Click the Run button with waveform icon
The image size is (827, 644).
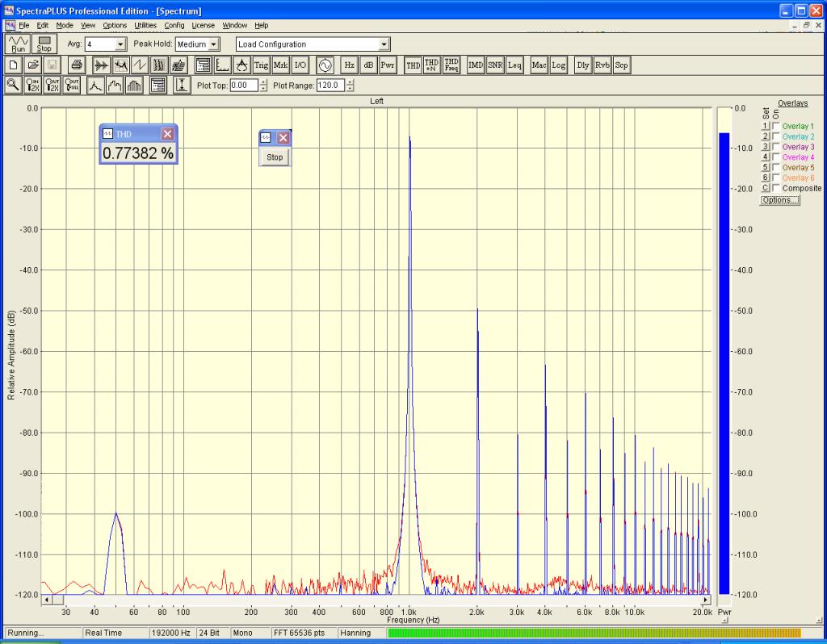pos(18,44)
